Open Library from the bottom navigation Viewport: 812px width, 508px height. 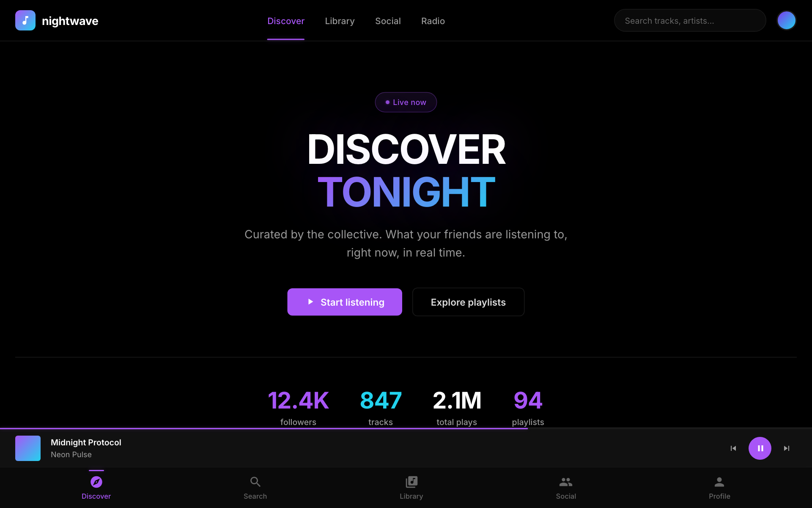(x=411, y=487)
